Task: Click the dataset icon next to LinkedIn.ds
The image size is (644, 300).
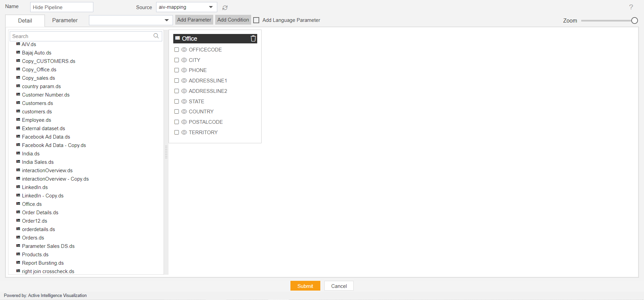Action: pyautogui.click(x=18, y=187)
